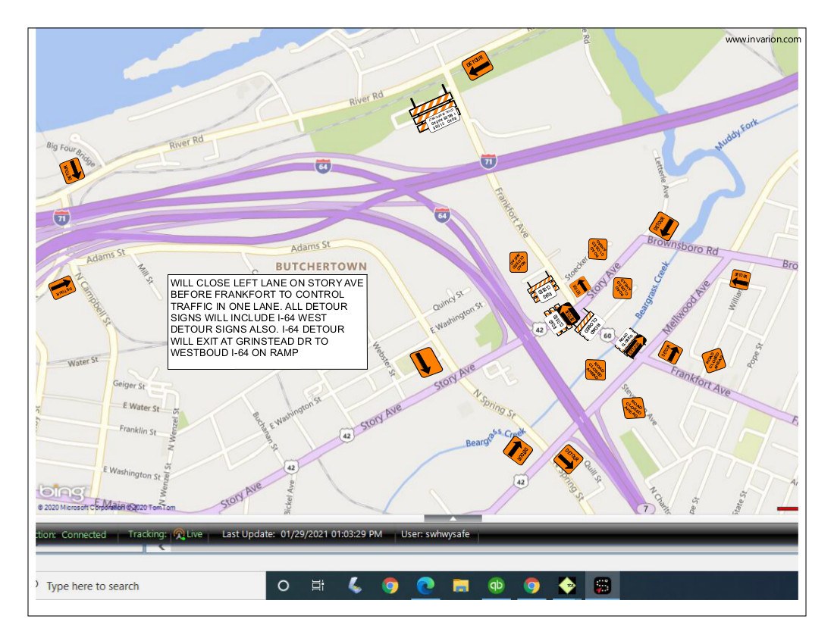Click the Detour left-arrow sign at top of map
Viewport: 834px width, 644px height.
[478, 66]
